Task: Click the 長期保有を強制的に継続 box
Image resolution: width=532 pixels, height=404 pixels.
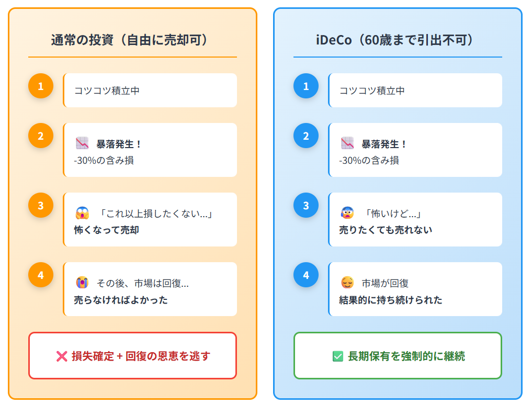Action: (x=398, y=355)
